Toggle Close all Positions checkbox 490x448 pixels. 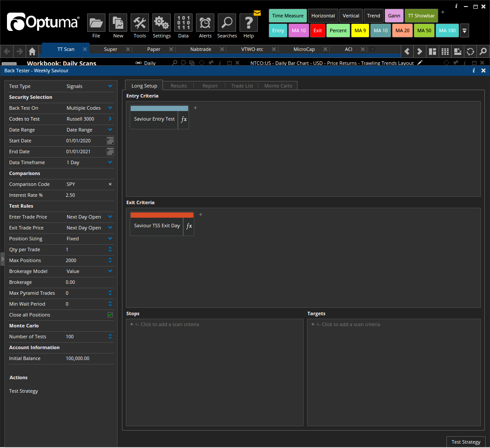[110, 315]
